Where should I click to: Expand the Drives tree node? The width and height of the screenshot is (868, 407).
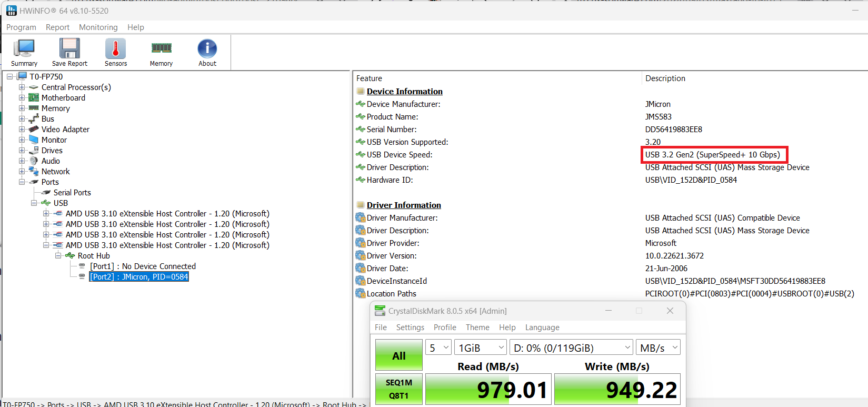(x=22, y=150)
